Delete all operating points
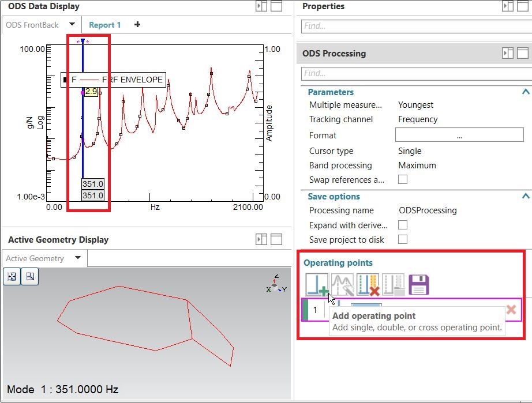Viewport: 532px width, 403px height. [367, 284]
